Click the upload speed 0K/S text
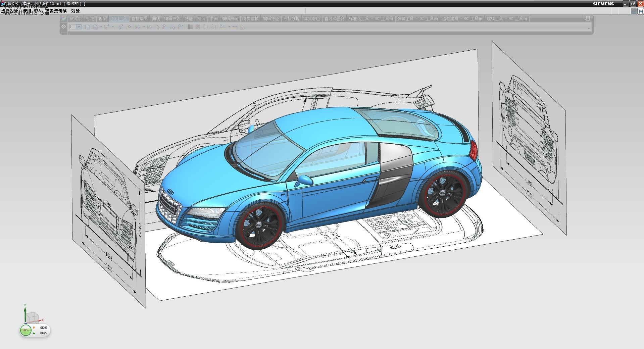 pos(44,328)
